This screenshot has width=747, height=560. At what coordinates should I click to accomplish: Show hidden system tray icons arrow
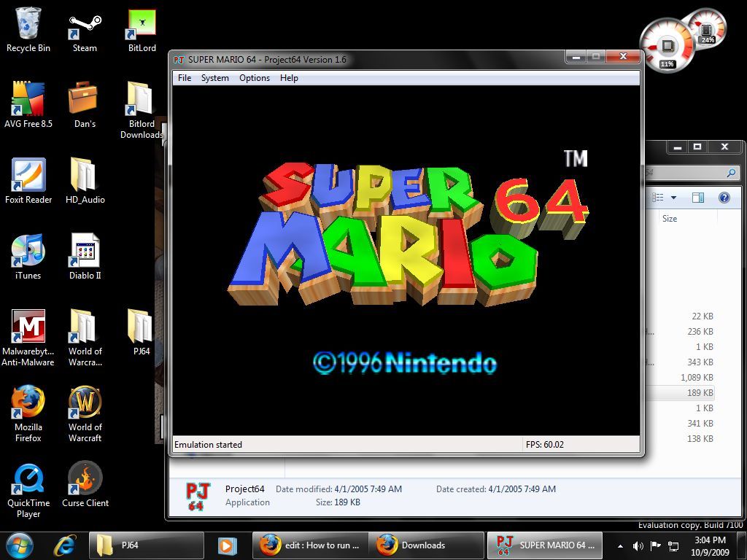(620, 545)
